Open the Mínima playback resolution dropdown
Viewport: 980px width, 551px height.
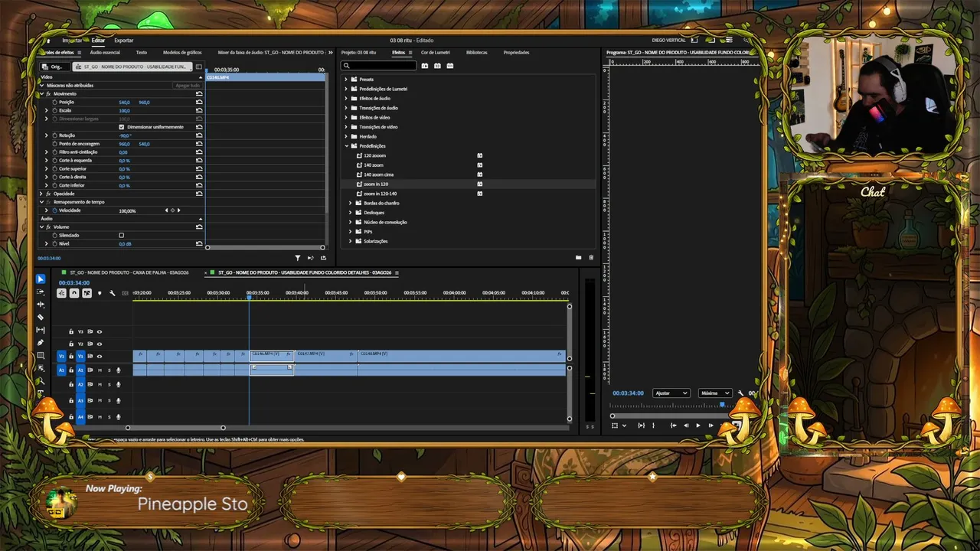(x=715, y=393)
